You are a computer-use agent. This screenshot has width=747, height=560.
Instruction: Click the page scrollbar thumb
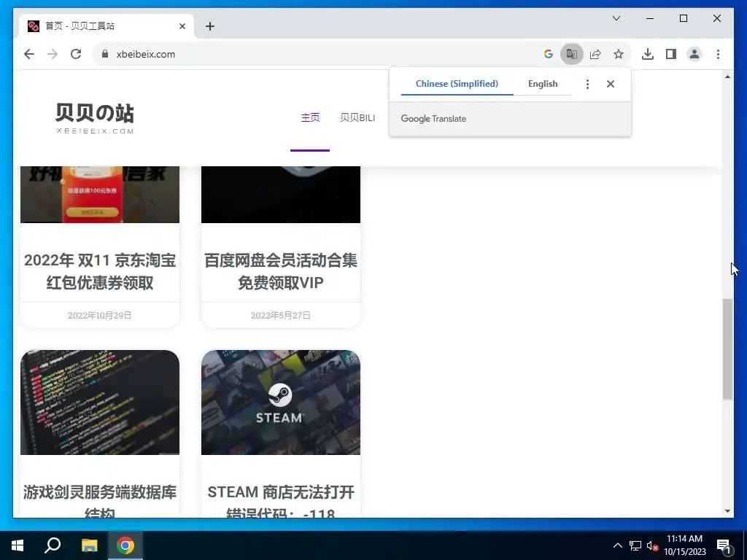point(727,349)
